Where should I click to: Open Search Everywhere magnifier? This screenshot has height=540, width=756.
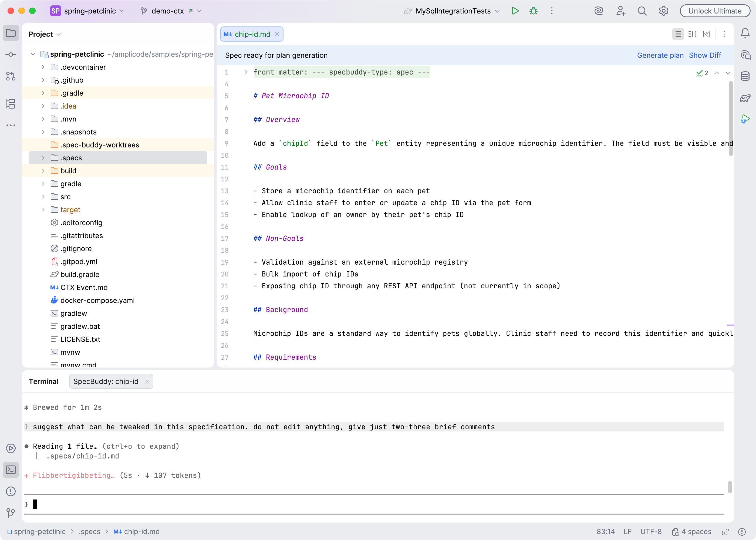(642, 11)
